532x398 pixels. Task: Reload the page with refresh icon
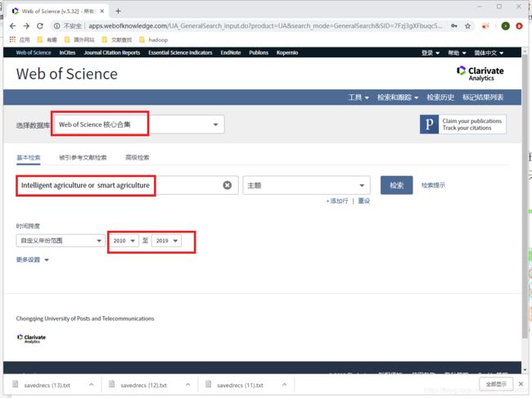pyautogui.click(x=40, y=26)
